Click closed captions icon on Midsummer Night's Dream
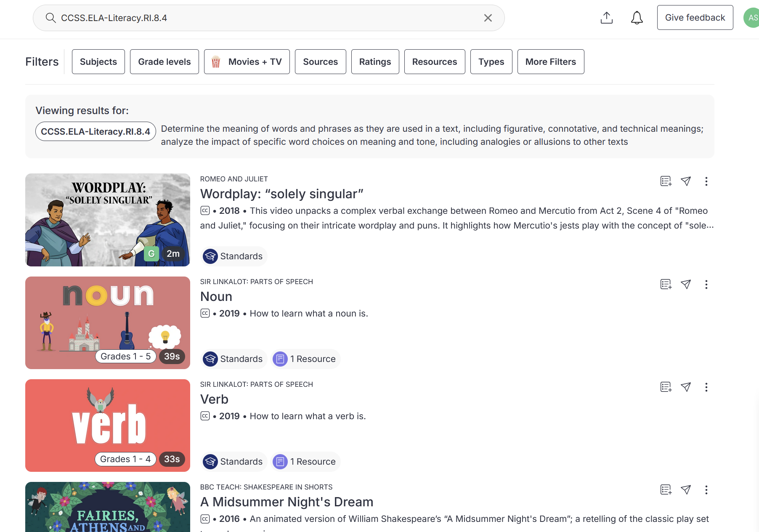Image resolution: width=759 pixels, height=532 pixels. (x=205, y=519)
